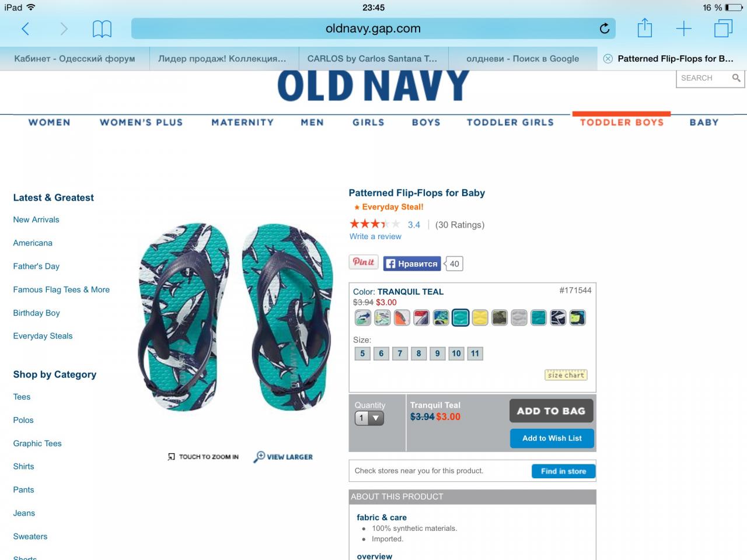Click the Pin it button
747x560 pixels.
(x=364, y=262)
